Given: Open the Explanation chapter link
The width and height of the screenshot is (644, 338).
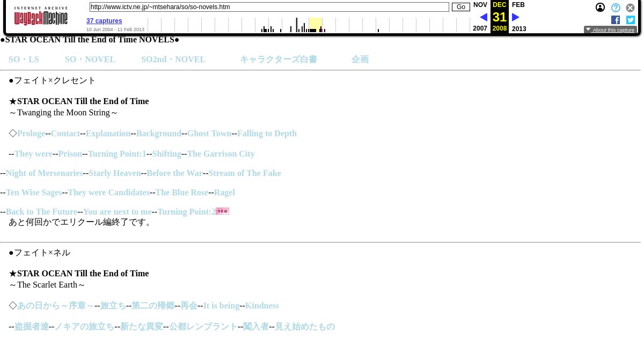Looking at the screenshot, I should (x=108, y=134).
